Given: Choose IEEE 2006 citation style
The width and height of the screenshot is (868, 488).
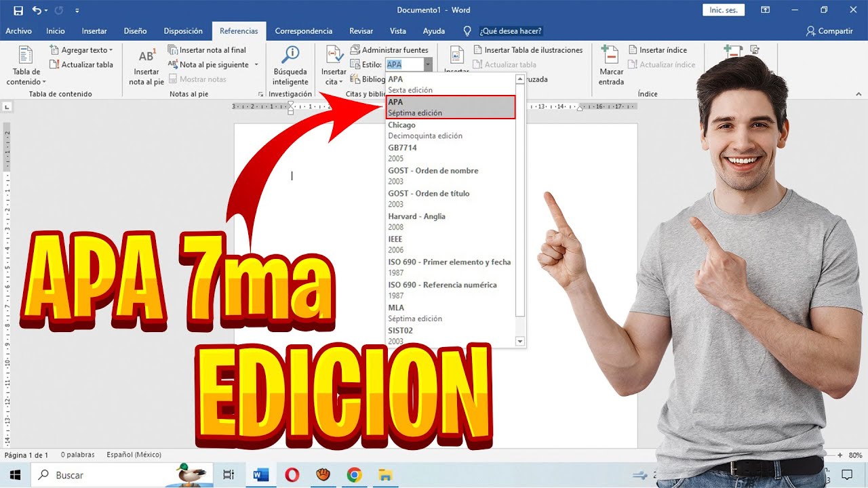Looking at the screenshot, I should click(450, 245).
